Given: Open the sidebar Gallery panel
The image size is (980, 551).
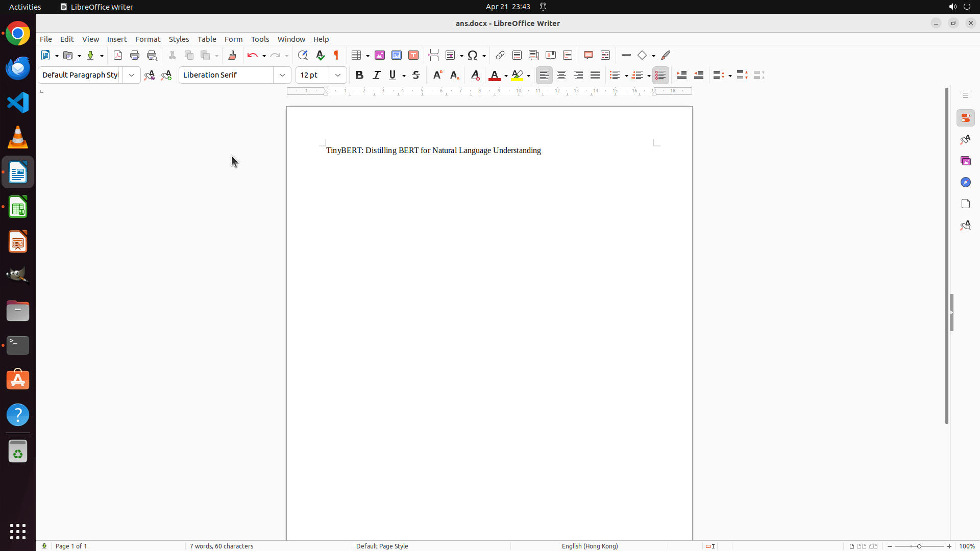Looking at the screenshot, I should 965,161.
